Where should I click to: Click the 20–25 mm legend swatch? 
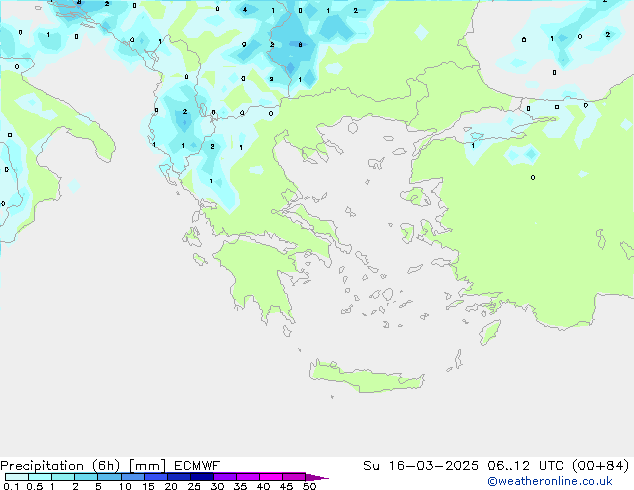pos(179,477)
